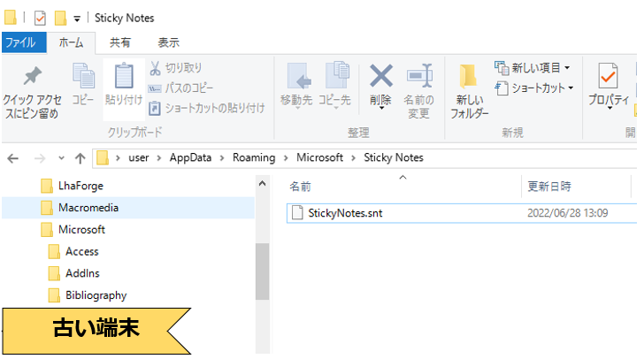644x359 pixels.
Task: Open Copy to (コピー先) menu
Action: click(x=335, y=86)
